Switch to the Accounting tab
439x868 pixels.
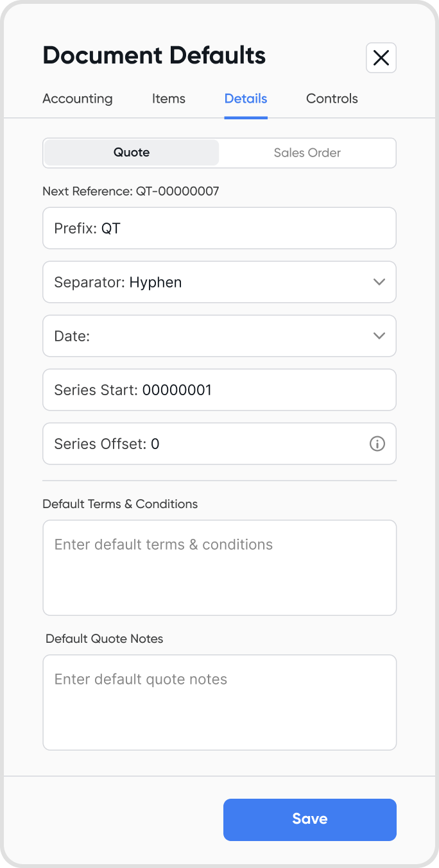[78, 99]
